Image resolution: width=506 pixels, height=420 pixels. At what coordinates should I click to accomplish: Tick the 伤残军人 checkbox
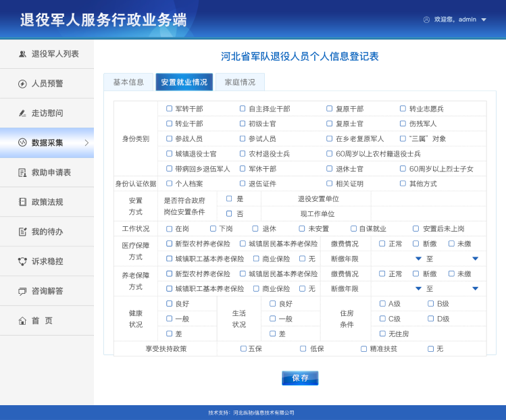[403, 124]
